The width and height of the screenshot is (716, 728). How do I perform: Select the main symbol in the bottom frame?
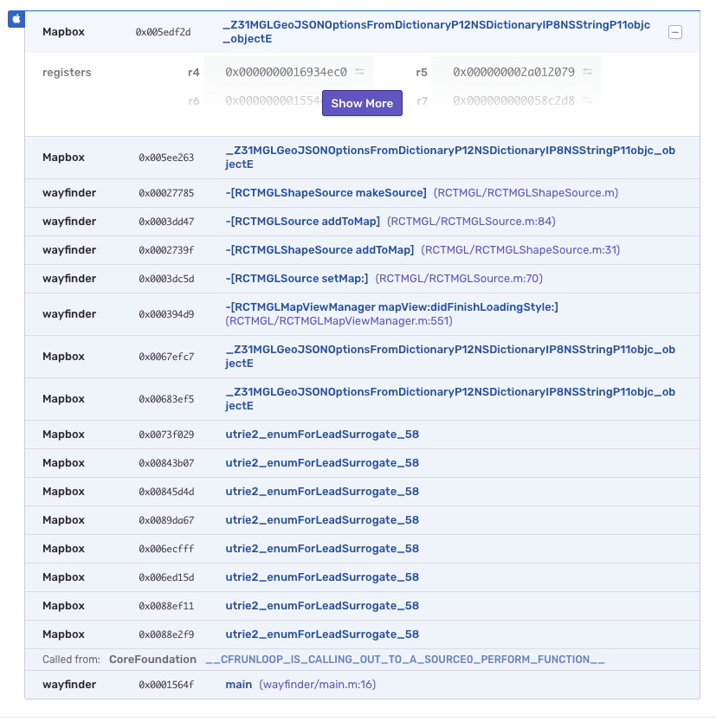click(x=237, y=684)
